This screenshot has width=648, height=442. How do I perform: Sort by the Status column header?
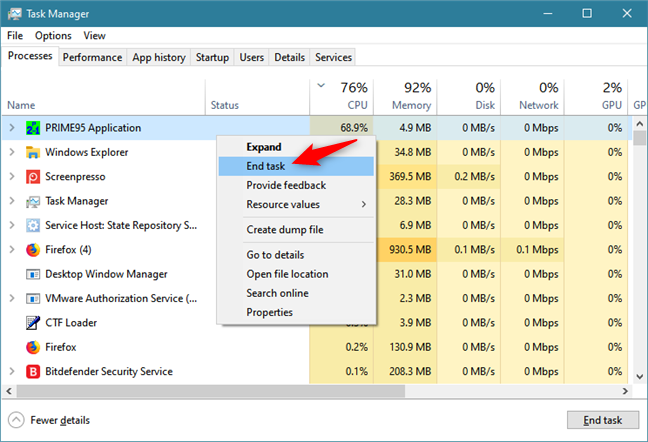257,97
